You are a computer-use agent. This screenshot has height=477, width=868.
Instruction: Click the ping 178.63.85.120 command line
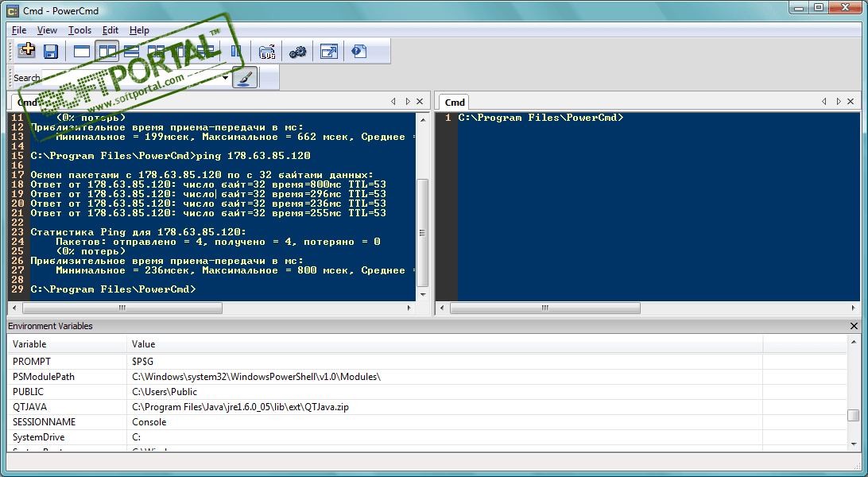tap(170, 156)
